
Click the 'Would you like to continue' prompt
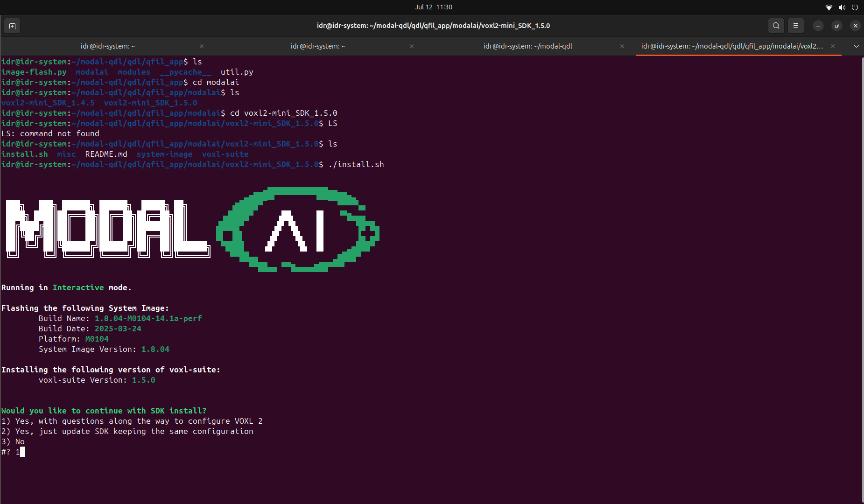104,411
